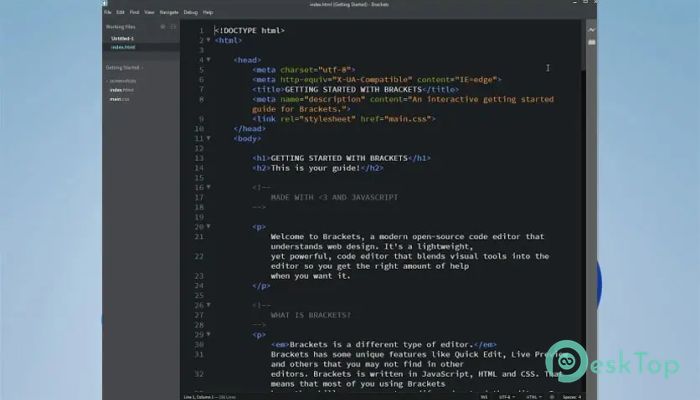Screen dimensions: 700x400
Task: Collapse the head block on line 4
Action: pyautogui.click(x=208, y=60)
